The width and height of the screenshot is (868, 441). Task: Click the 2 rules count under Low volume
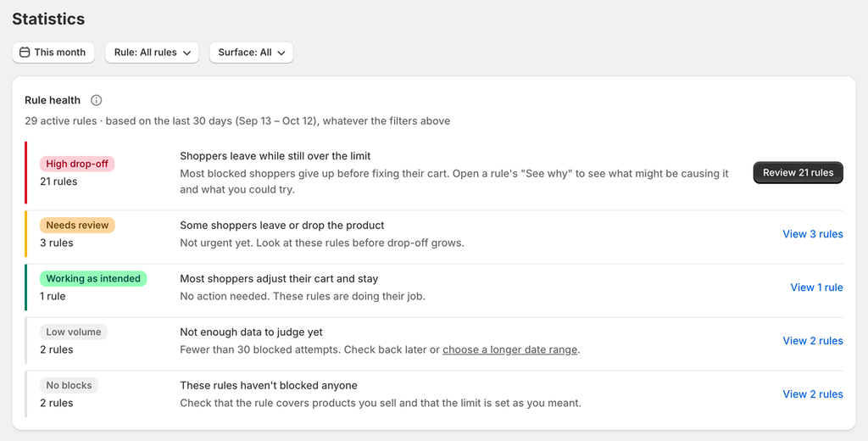57,349
